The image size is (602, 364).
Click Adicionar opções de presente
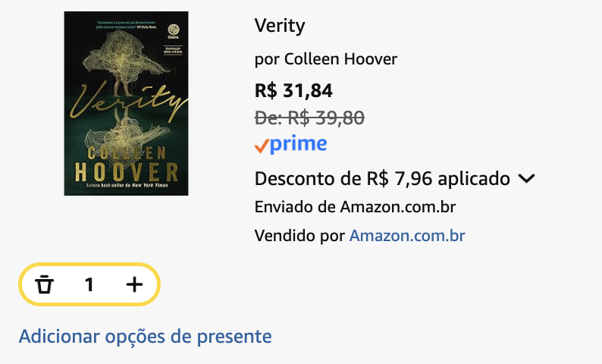145,337
